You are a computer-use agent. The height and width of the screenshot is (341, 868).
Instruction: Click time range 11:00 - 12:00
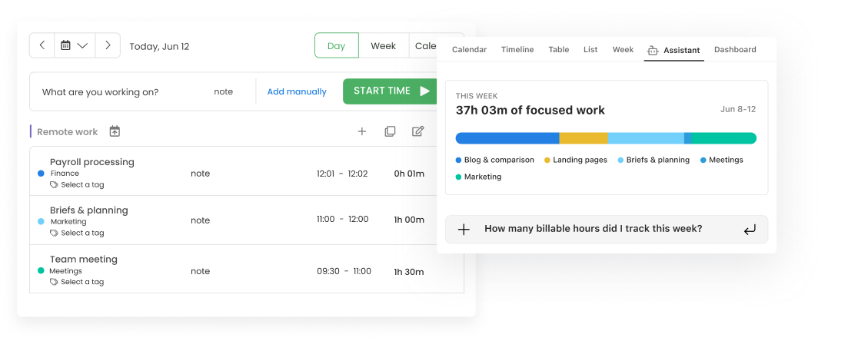point(343,220)
